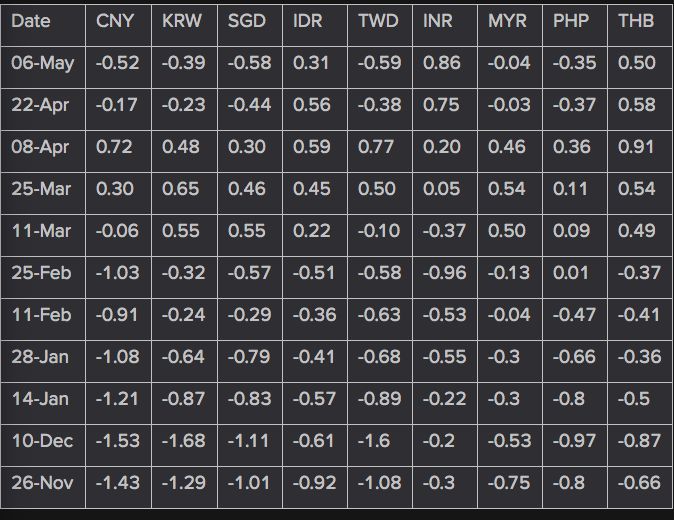Select the THB column header
This screenshot has height=520, width=674.
click(636, 21)
